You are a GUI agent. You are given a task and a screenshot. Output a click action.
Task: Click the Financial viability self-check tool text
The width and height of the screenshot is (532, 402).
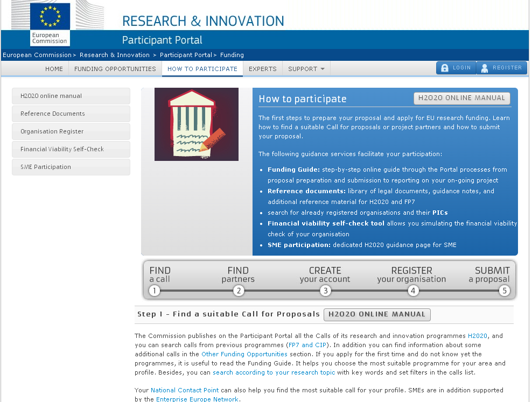[x=326, y=223]
